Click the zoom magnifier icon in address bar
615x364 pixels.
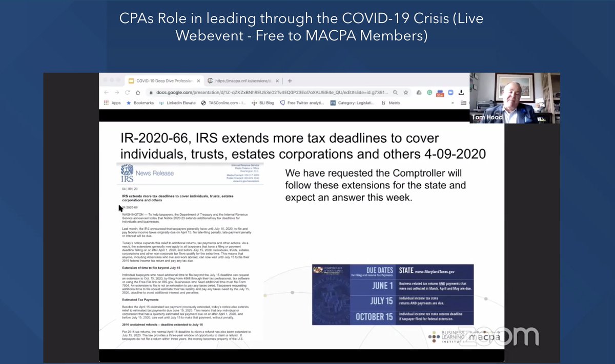(395, 93)
